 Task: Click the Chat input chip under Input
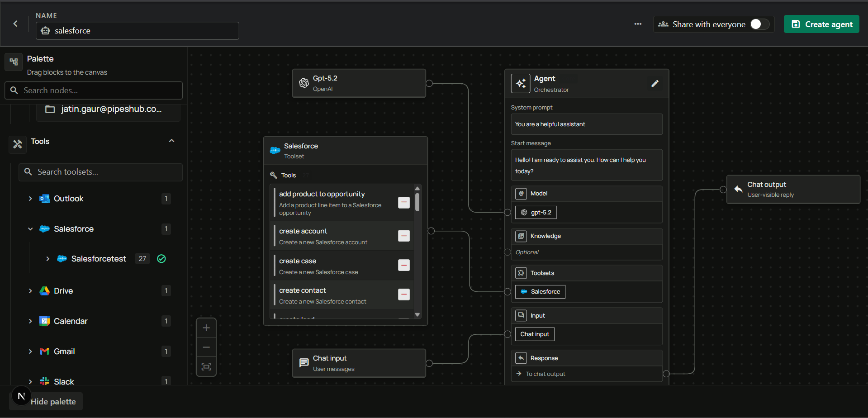tap(535, 334)
